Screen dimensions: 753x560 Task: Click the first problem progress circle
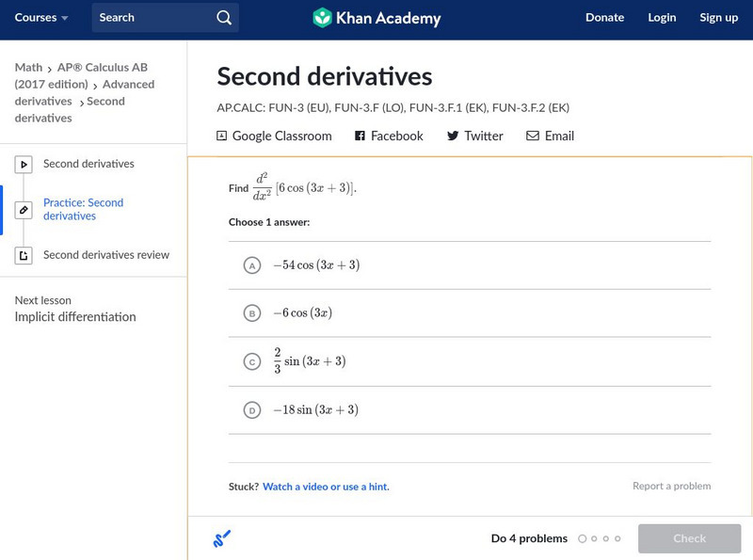pyautogui.click(x=583, y=539)
